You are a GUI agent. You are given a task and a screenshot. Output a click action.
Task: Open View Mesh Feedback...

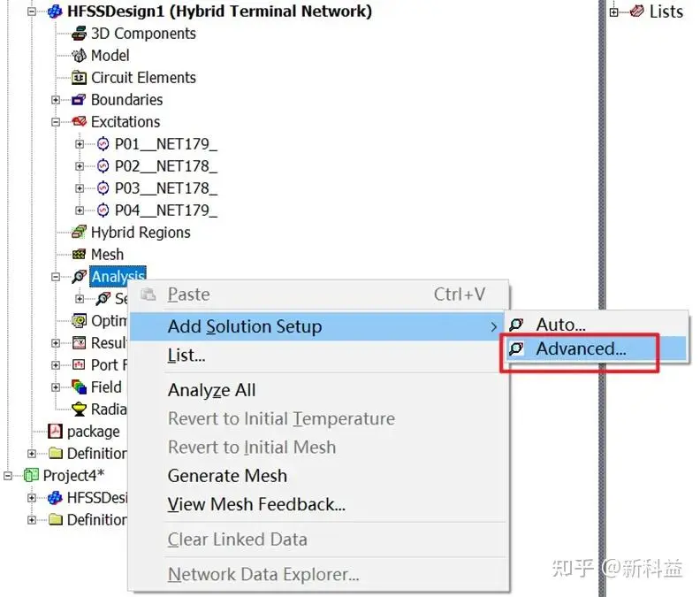[256, 504]
